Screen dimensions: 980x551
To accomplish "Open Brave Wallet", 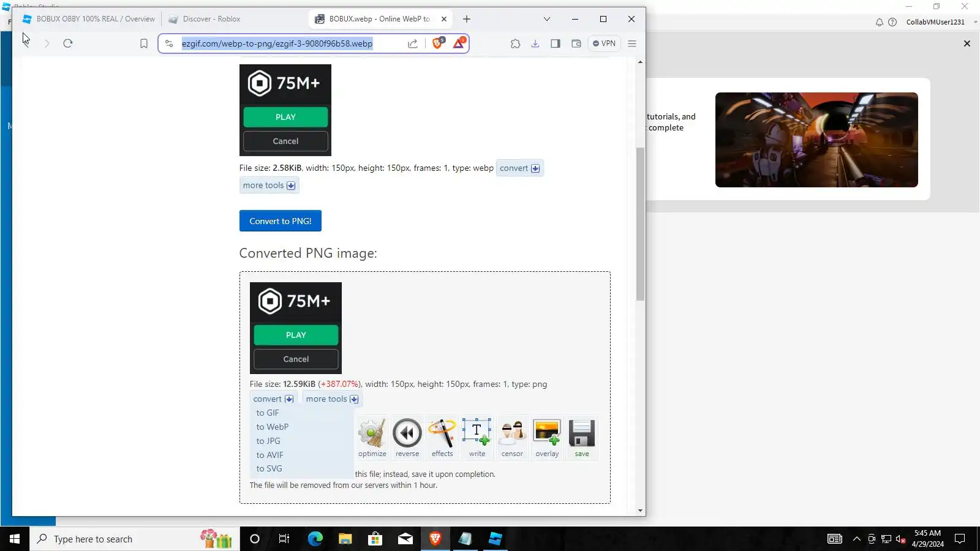I will 576,43.
